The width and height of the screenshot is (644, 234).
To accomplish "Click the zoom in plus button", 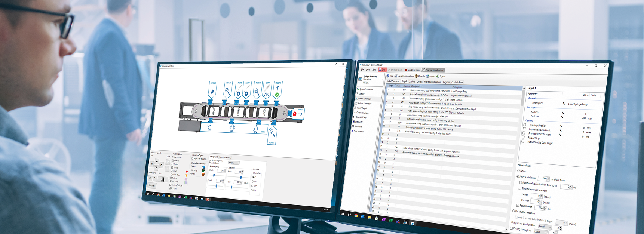I will (168, 162).
